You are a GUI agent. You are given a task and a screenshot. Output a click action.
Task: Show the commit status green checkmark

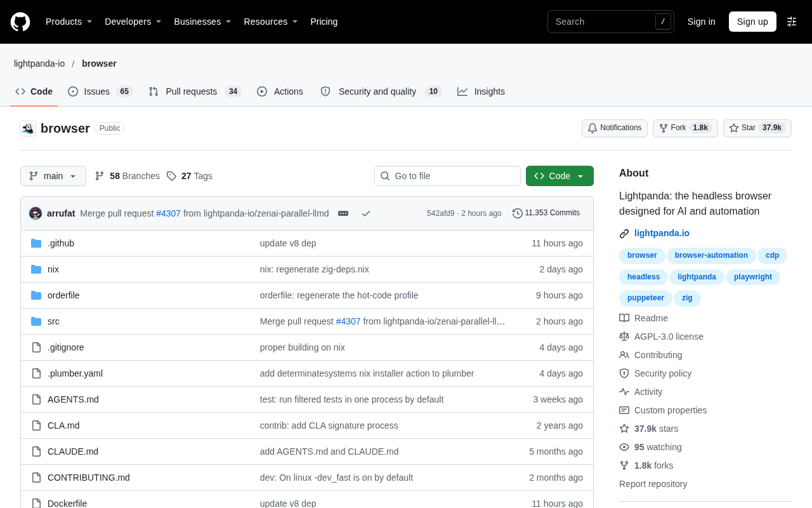pyautogui.click(x=366, y=213)
